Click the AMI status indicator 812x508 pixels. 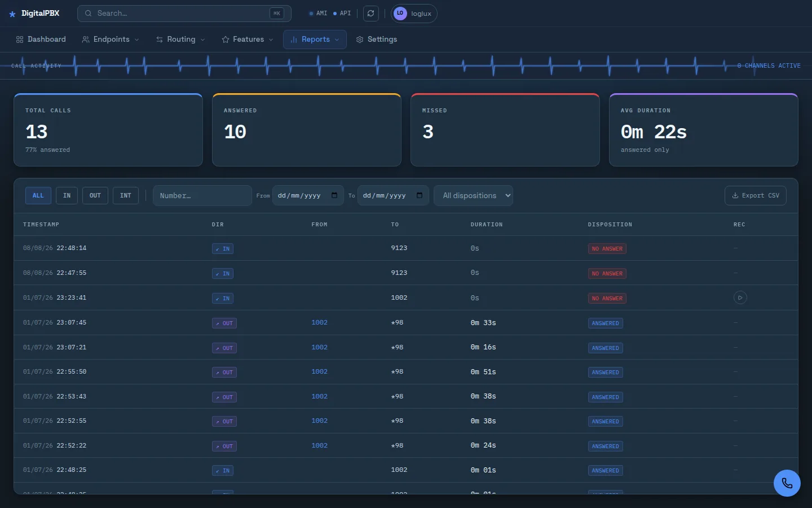(318, 14)
